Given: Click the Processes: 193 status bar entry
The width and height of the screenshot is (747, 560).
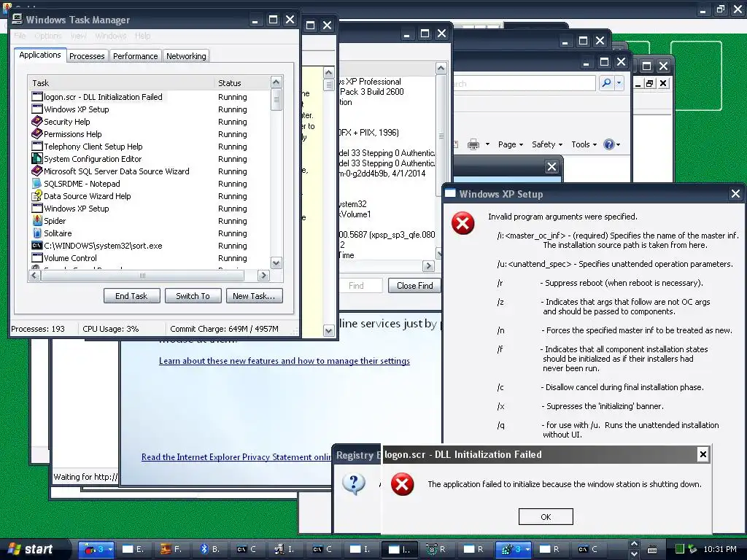Looking at the screenshot, I should pyautogui.click(x=38, y=329).
